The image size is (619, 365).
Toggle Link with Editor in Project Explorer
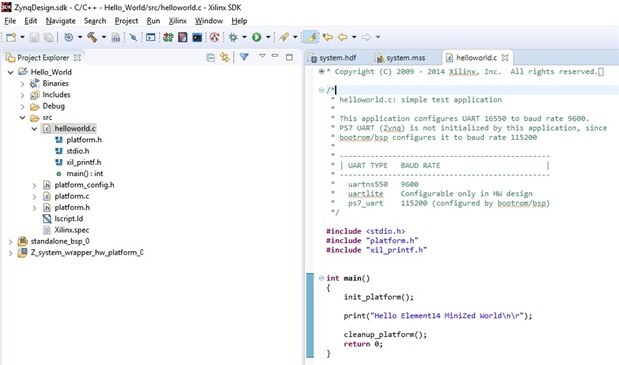click(225, 58)
